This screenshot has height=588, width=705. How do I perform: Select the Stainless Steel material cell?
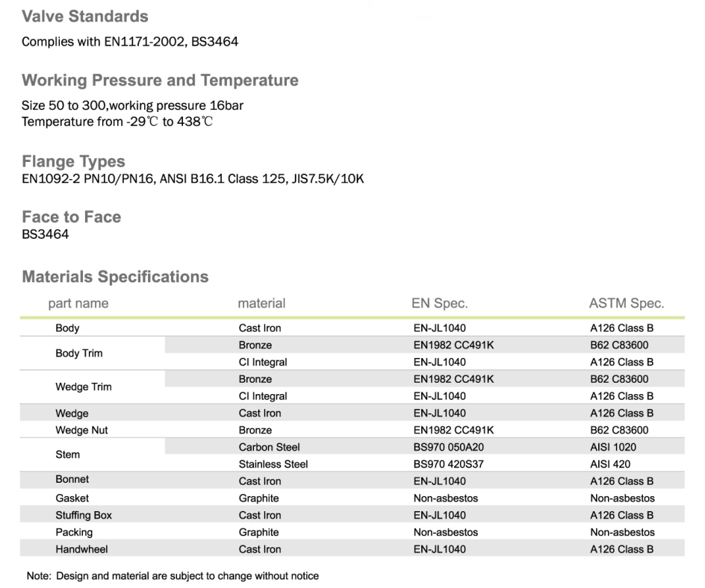[273, 464]
